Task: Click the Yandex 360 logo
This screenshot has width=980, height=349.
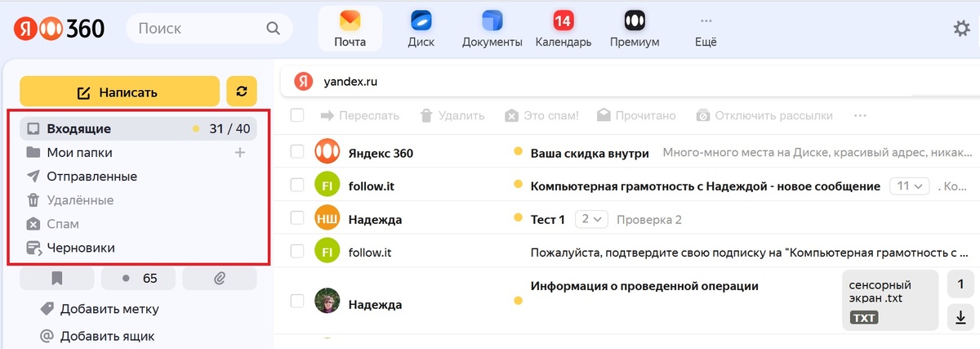Action: (x=59, y=29)
